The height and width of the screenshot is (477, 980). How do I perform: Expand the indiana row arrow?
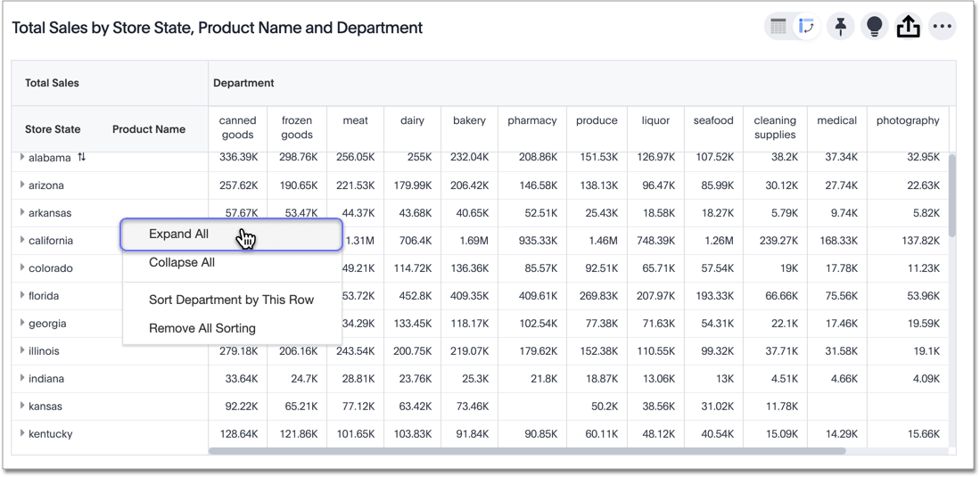[22, 379]
